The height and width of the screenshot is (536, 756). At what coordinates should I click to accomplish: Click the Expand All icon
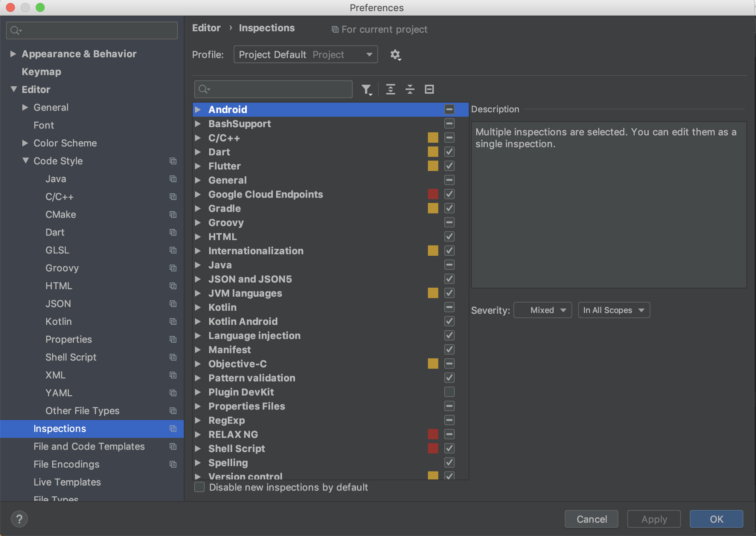pyautogui.click(x=390, y=89)
